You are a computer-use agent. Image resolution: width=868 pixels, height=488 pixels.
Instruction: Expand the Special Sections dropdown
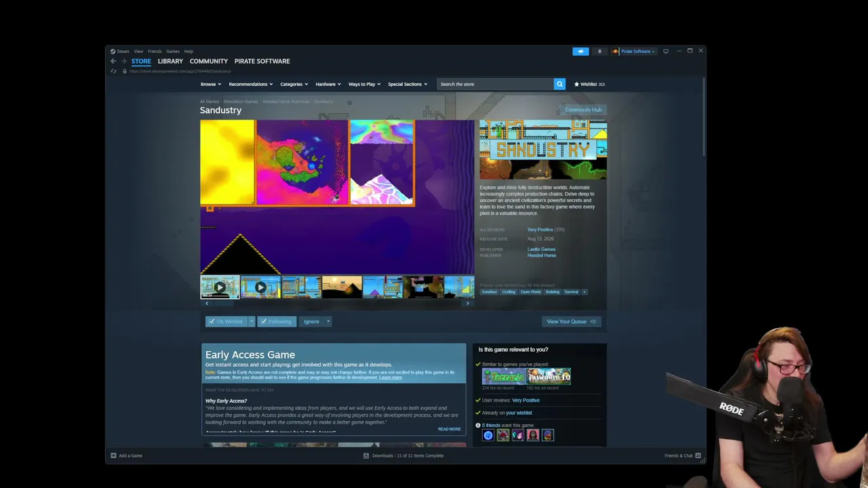(408, 84)
